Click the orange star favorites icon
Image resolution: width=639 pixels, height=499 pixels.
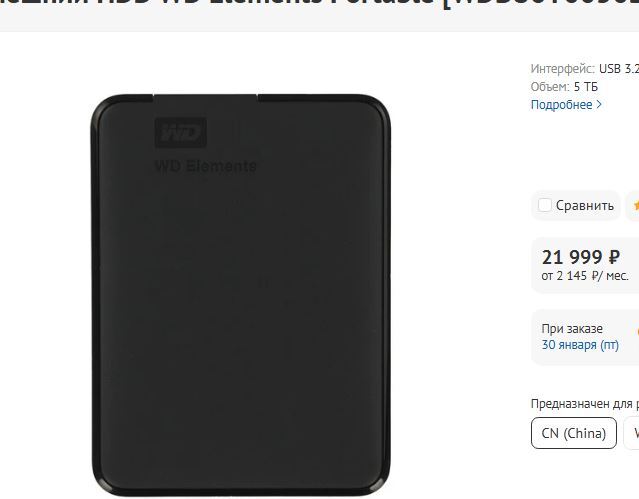click(636, 205)
